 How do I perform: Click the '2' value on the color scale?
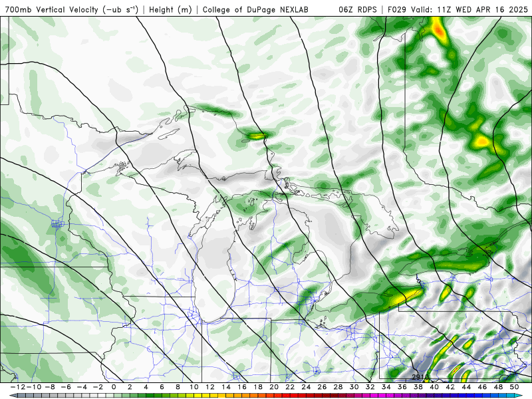(130, 387)
